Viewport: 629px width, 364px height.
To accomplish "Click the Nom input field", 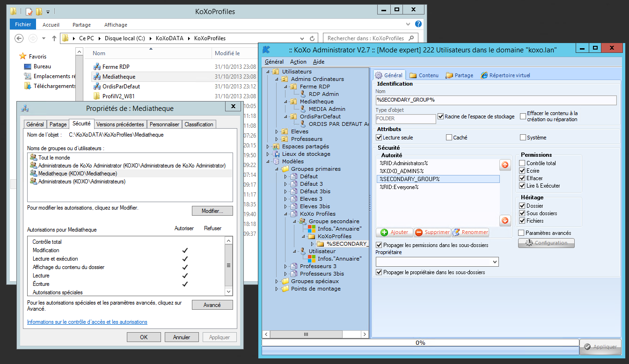I will coord(496,100).
